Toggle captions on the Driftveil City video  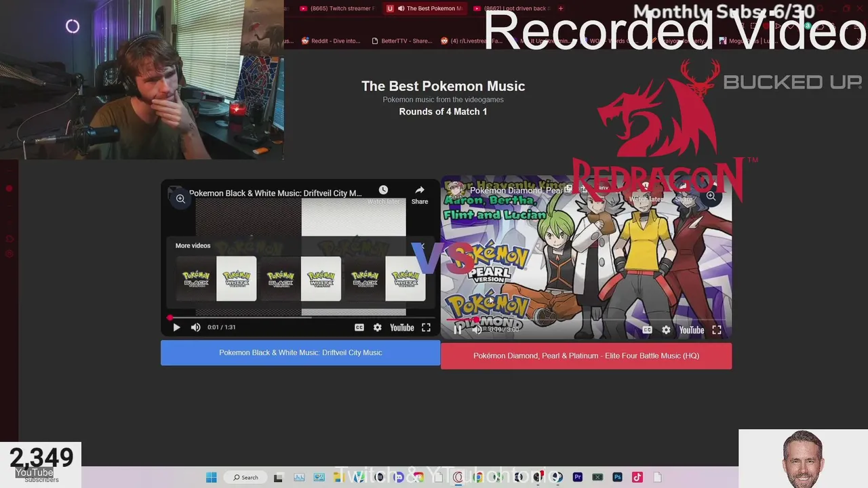pos(359,327)
